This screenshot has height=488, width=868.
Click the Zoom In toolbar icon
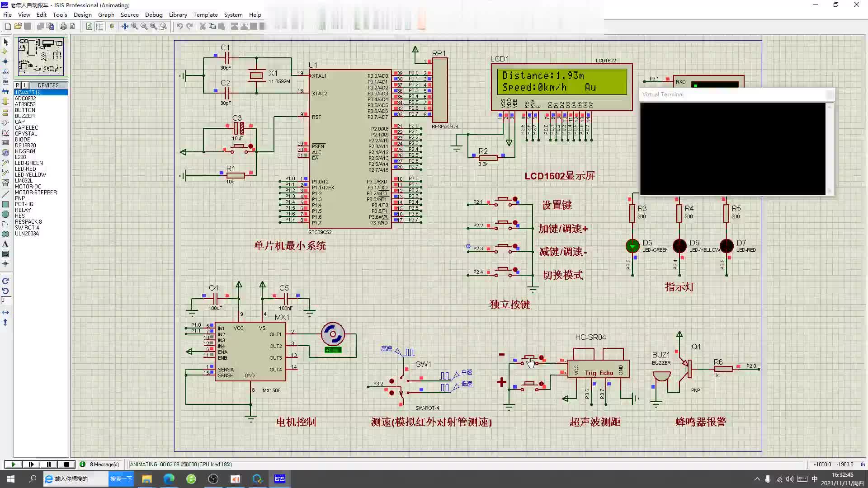(134, 26)
